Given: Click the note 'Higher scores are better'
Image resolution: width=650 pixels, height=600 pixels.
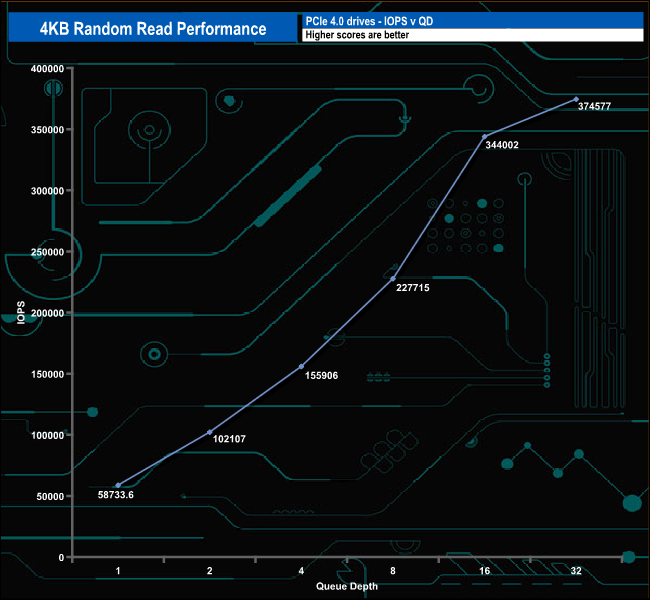Looking at the screenshot, I should click(x=357, y=35).
